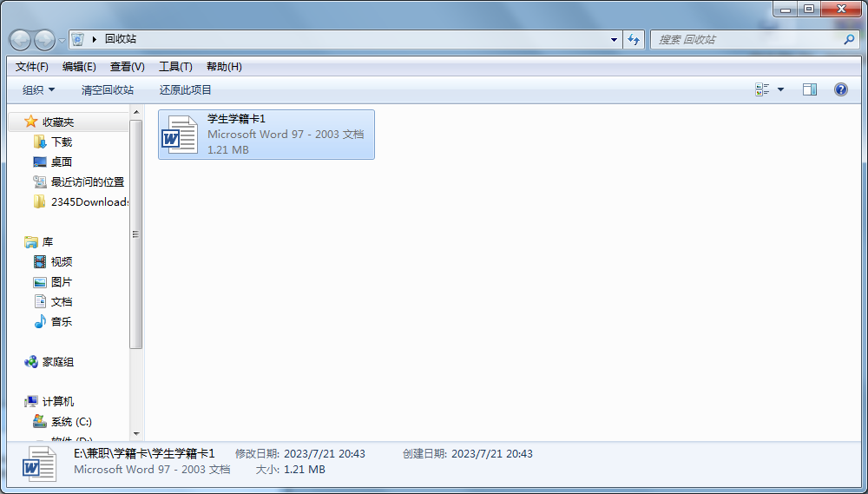Open the address bar history dropdown
Screen dimensions: 868x494
point(614,40)
